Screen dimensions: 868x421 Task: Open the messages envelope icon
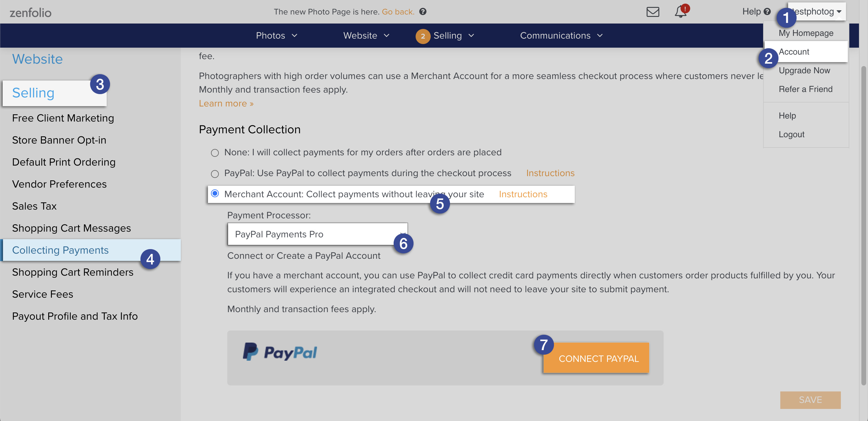pos(653,12)
